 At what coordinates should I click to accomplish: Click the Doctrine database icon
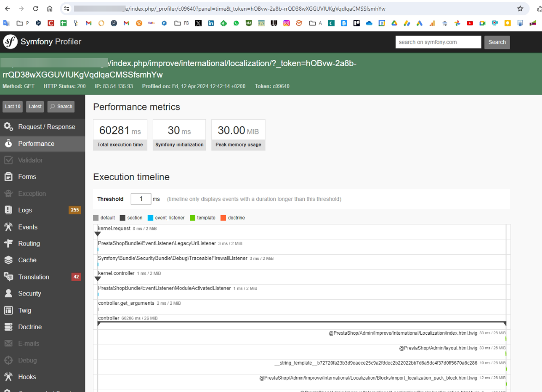pyautogui.click(x=9, y=327)
